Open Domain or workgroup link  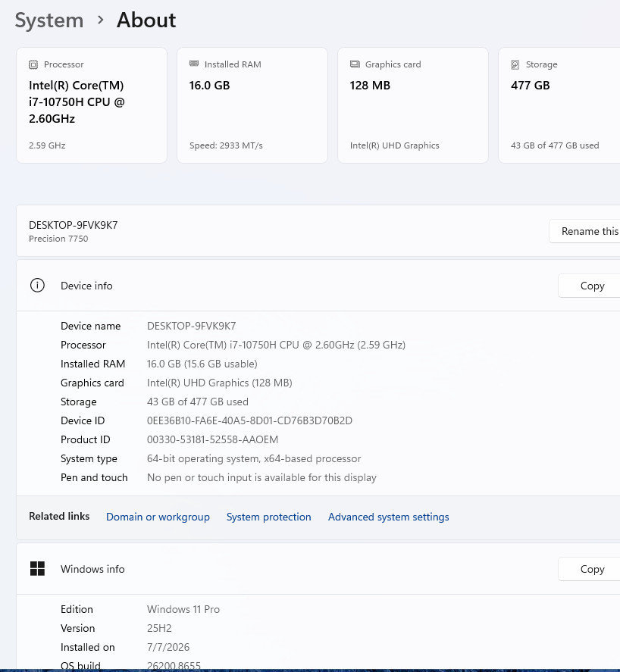coord(158,517)
